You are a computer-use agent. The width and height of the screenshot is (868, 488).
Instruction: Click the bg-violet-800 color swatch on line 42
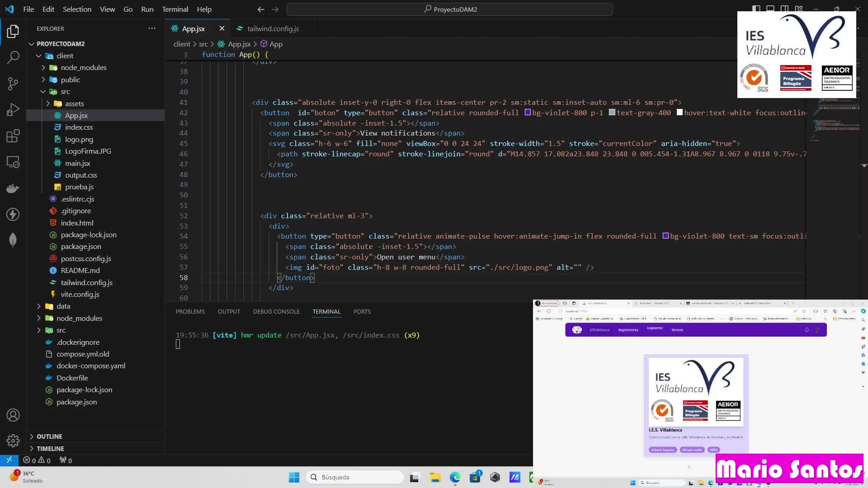click(x=527, y=113)
